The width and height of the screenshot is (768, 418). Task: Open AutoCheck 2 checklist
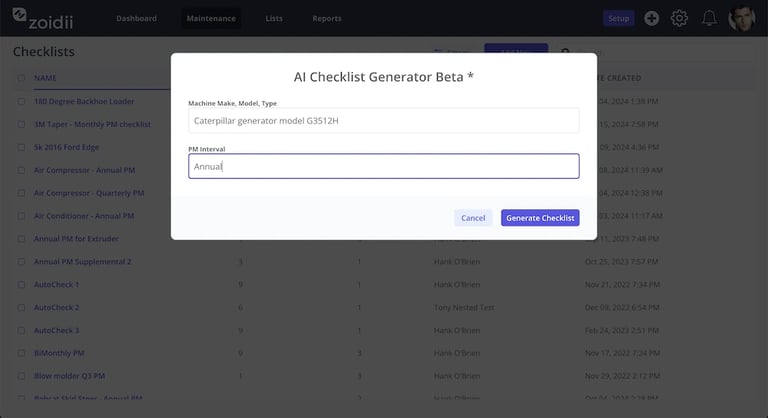(56, 307)
